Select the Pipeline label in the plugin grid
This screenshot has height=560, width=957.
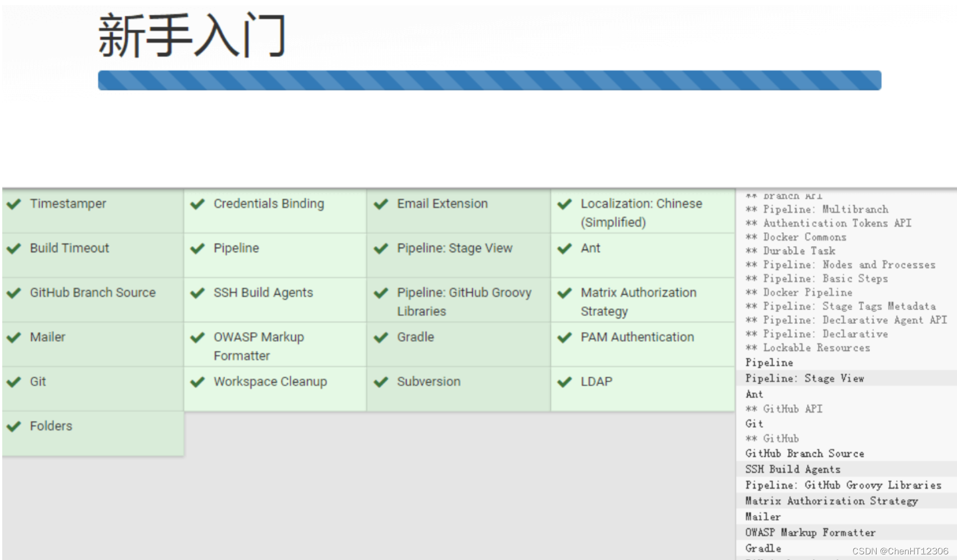click(x=236, y=248)
